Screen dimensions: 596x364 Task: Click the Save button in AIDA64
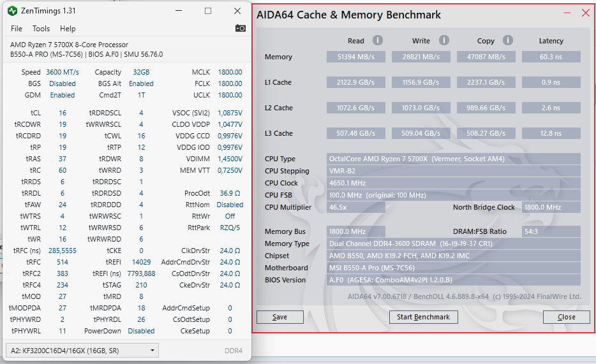coord(279,317)
